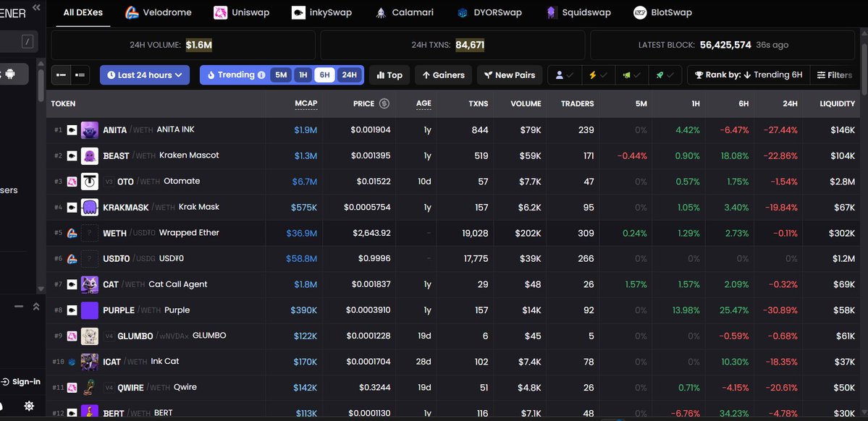Image resolution: width=868 pixels, height=421 pixels.
Task: Click the minimize dash icon in sidebar
Action: tap(19, 307)
